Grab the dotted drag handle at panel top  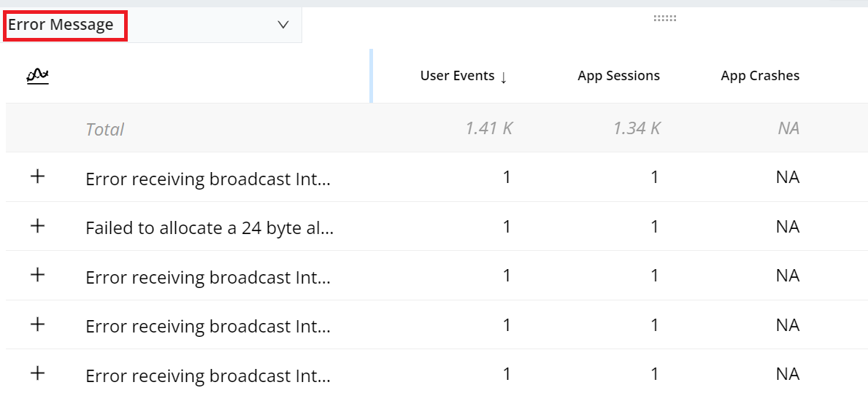click(664, 18)
